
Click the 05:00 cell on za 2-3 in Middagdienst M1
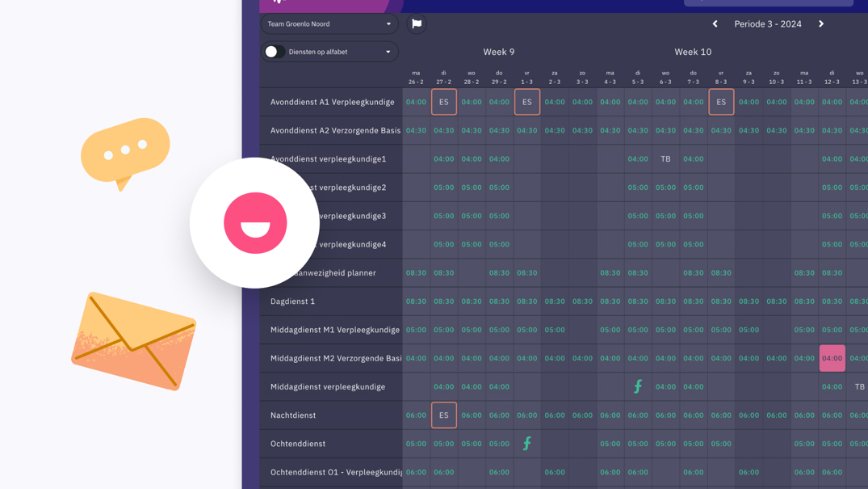click(555, 330)
